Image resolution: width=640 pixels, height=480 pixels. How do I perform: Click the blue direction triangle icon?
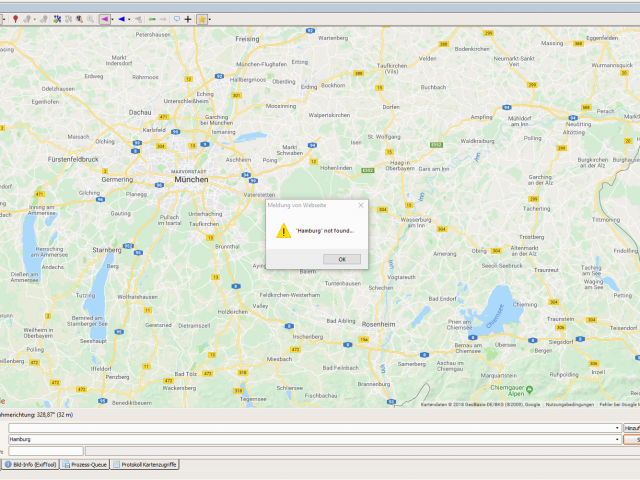coord(121,19)
